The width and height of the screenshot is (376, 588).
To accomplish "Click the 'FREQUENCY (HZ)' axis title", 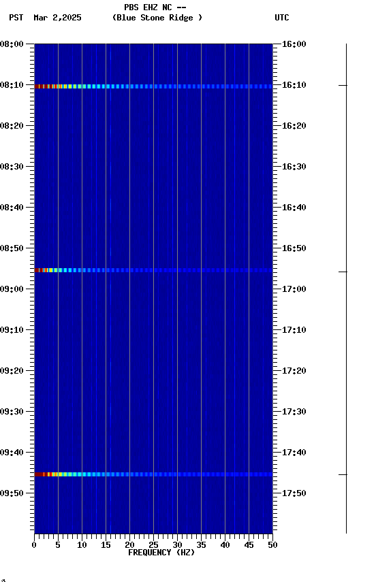I will pyautogui.click(x=161, y=553).
